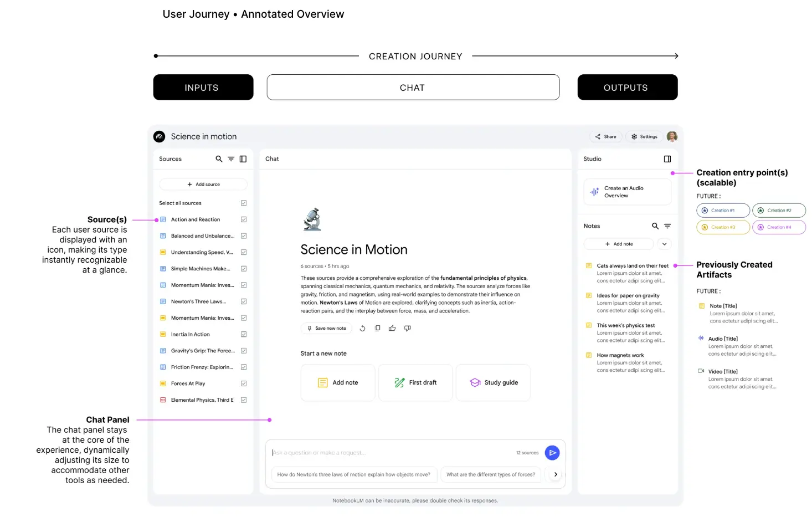Uncheck the Action and Reaction source

click(x=244, y=220)
